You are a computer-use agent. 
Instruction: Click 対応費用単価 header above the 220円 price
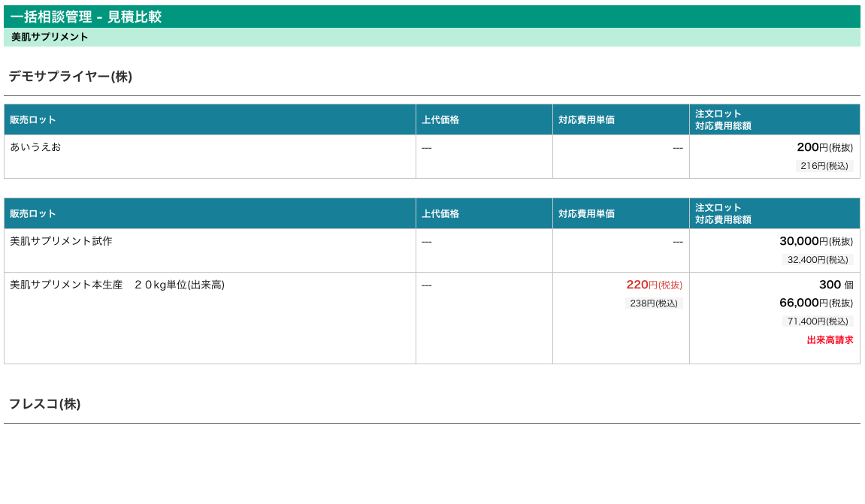tap(586, 214)
